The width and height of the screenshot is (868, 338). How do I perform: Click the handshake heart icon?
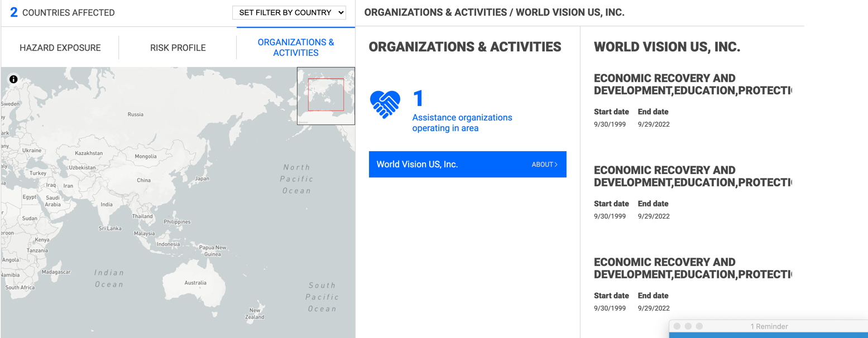(385, 104)
